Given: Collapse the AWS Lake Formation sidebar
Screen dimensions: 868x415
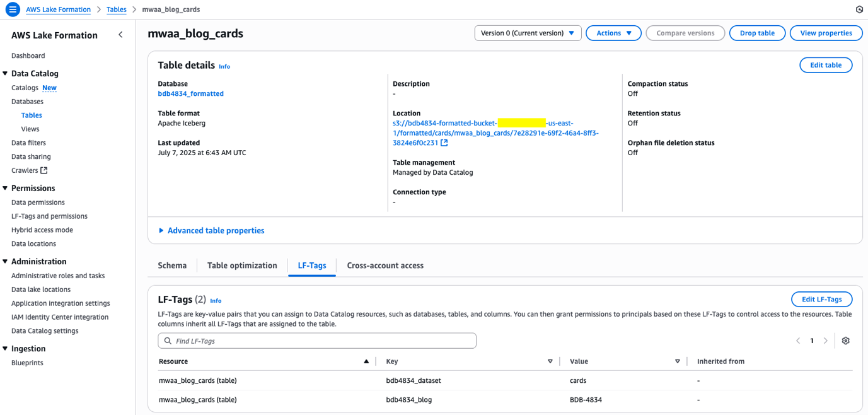Looking at the screenshot, I should point(120,35).
